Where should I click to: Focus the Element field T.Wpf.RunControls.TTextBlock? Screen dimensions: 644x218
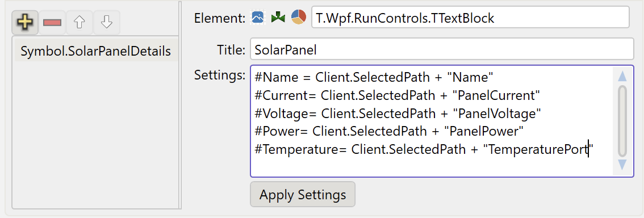(x=470, y=17)
